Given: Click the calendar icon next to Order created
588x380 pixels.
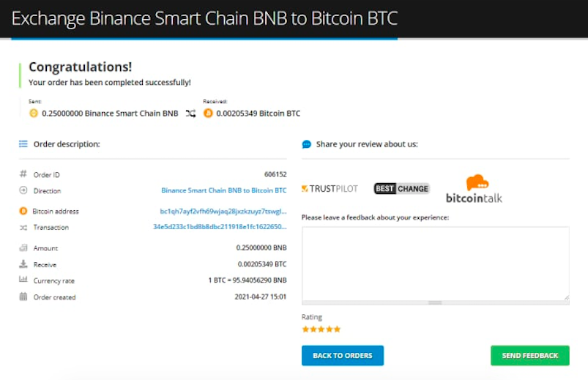Looking at the screenshot, I should pos(23,297).
